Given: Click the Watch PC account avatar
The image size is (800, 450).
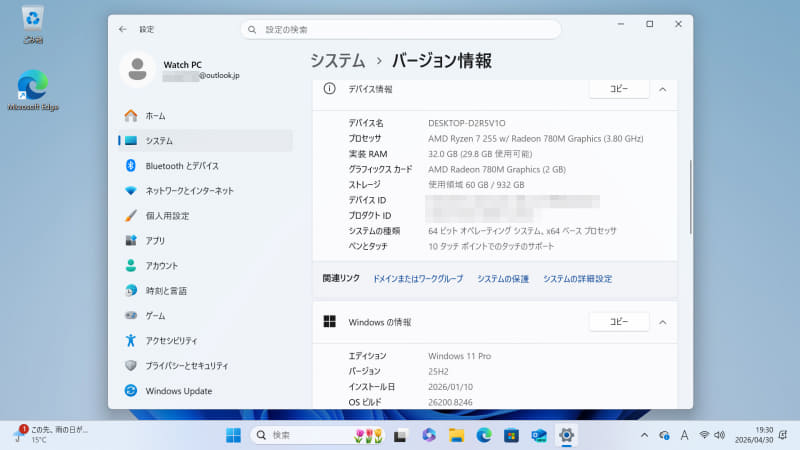Looking at the screenshot, I should 137,69.
